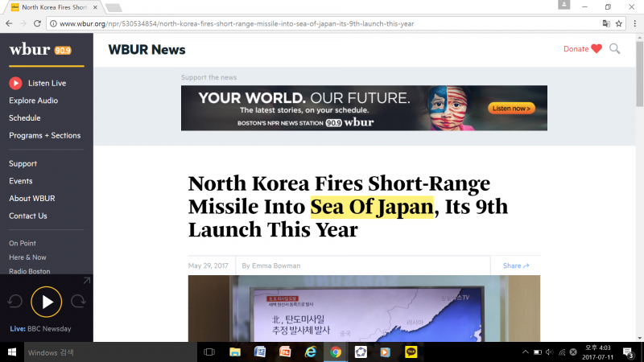Image resolution: width=644 pixels, height=362 pixels.
Task: Expand the audio player with arrow icon
Action: point(86,281)
